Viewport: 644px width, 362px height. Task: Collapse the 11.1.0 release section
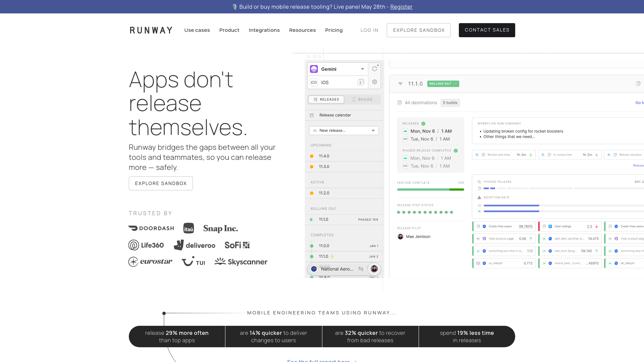(x=400, y=84)
